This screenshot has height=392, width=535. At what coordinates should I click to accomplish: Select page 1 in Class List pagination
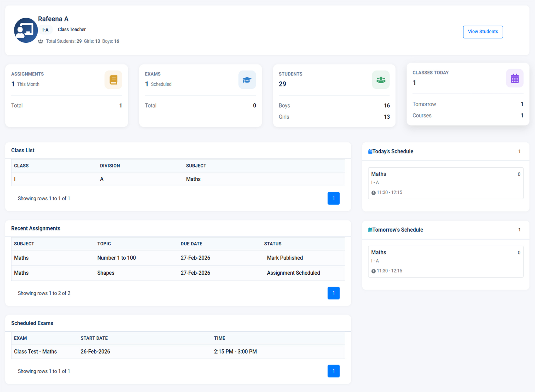coord(333,198)
